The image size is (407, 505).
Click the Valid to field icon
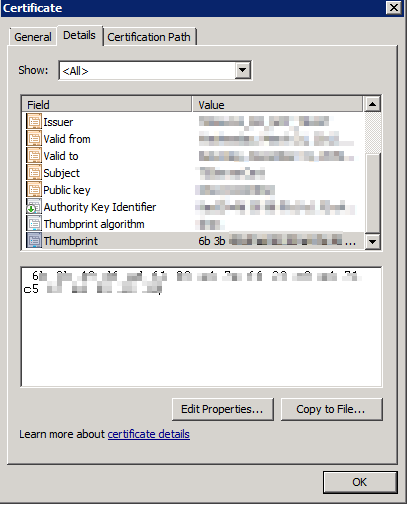(x=34, y=156)
